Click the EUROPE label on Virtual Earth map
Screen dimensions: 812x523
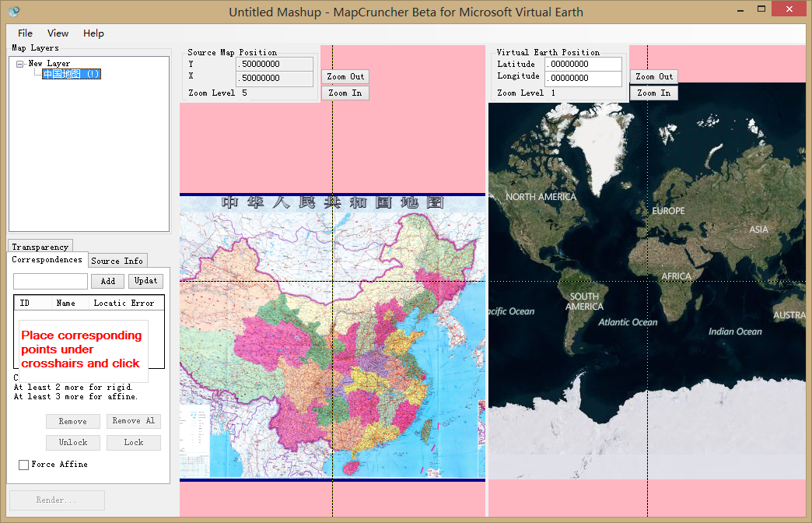pyautogui.click(x=668, y=211)
